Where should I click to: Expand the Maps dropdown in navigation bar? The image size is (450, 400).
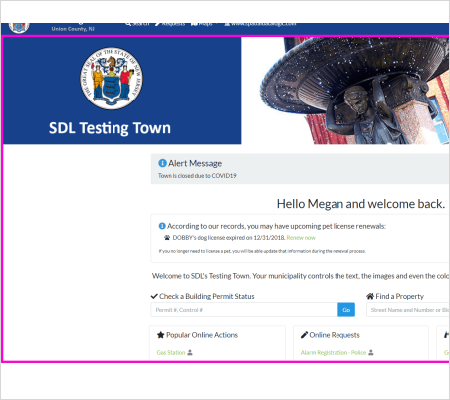[204, 24]
